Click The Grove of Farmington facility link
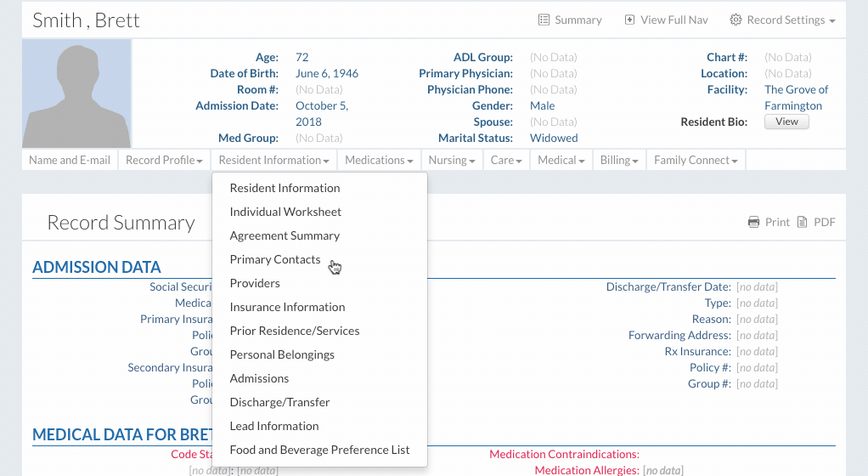This screenshot has height=476, width=868. (x=796, y=98)
